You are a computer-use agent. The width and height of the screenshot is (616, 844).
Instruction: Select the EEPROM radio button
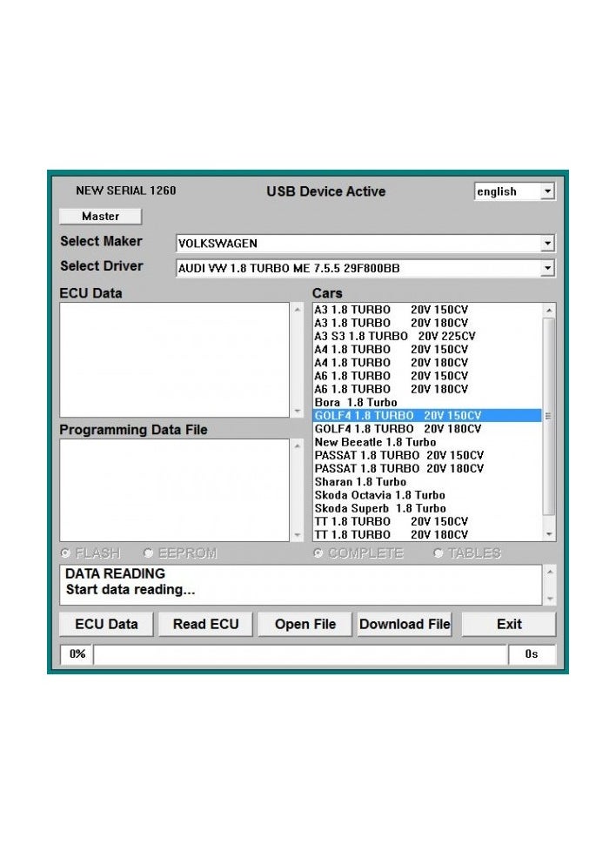coord(149,553)
